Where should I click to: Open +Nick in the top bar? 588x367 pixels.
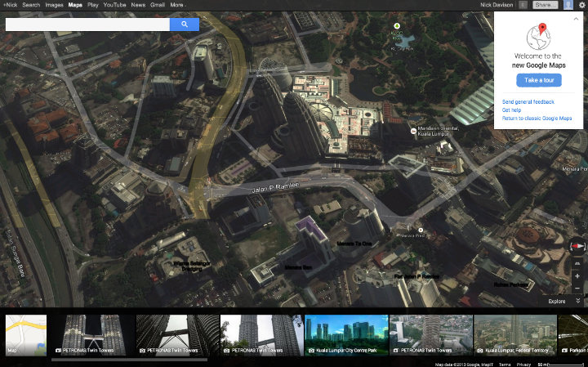10,5
